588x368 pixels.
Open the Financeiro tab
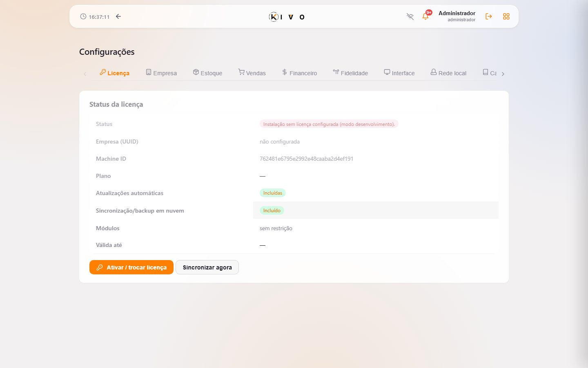[x=299, y=73]
